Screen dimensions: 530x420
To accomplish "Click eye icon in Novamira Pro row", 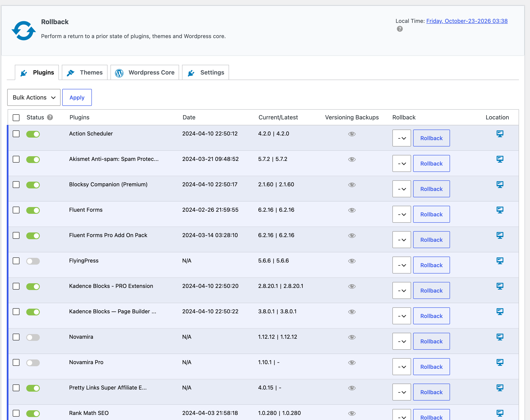I will click(x=352, y=362).
